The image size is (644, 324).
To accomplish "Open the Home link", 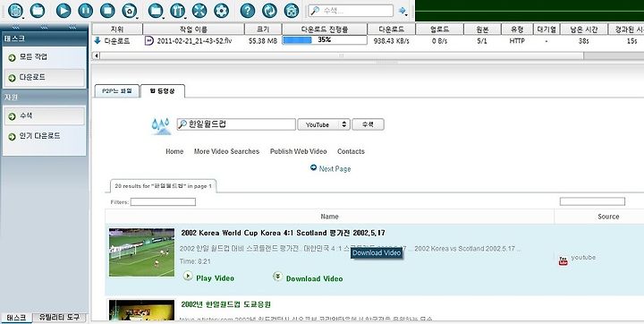I will 174,151.
